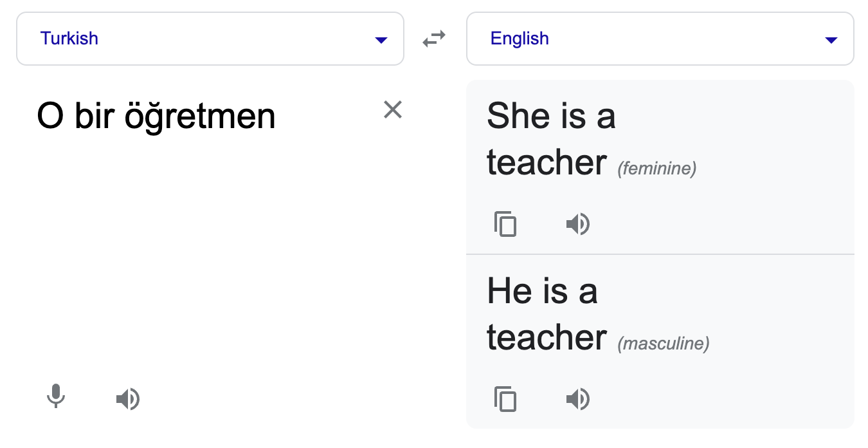The height and width of the screenshot is (448, 868).
Task: Click the empty area below the source text
Action: (210, 257)
